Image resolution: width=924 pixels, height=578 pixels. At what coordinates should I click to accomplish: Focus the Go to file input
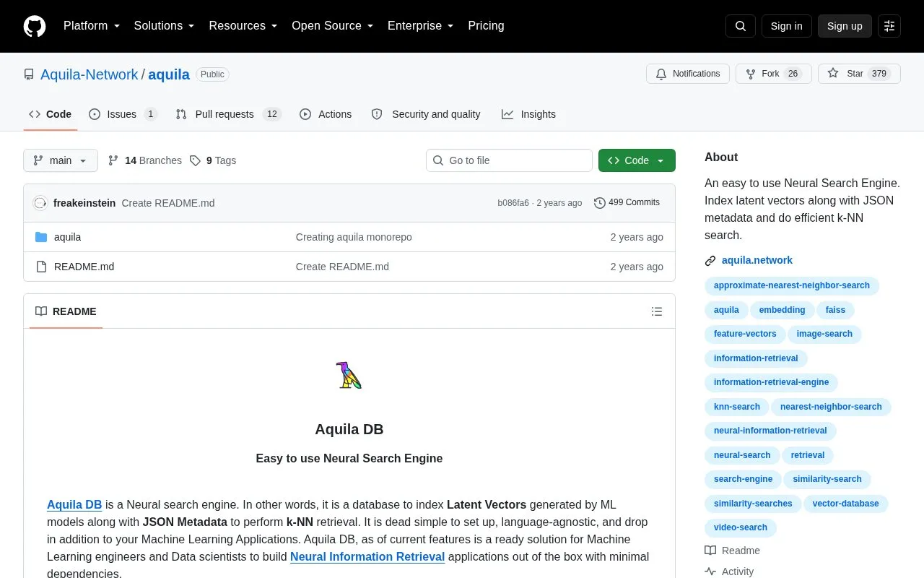[x=509, y=160]
